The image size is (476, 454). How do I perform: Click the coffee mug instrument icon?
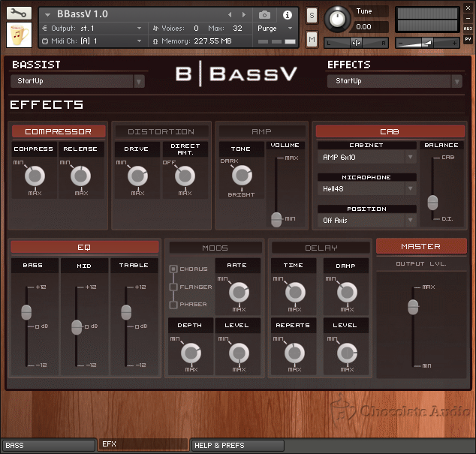click(x=19, y=35)
